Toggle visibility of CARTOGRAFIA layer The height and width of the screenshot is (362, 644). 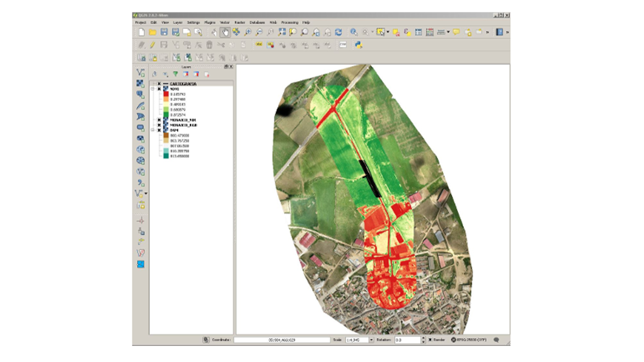pos(159,84)
